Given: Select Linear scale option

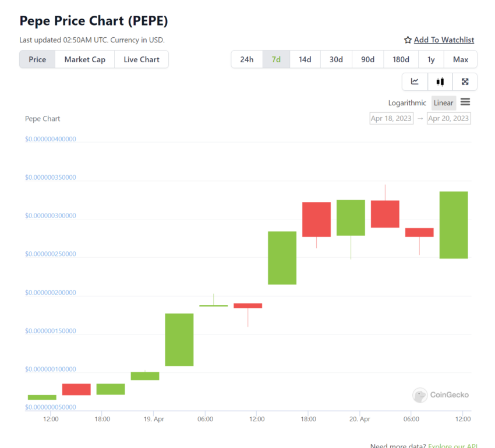Looking at the screenshot, I should tap(444, 103).
